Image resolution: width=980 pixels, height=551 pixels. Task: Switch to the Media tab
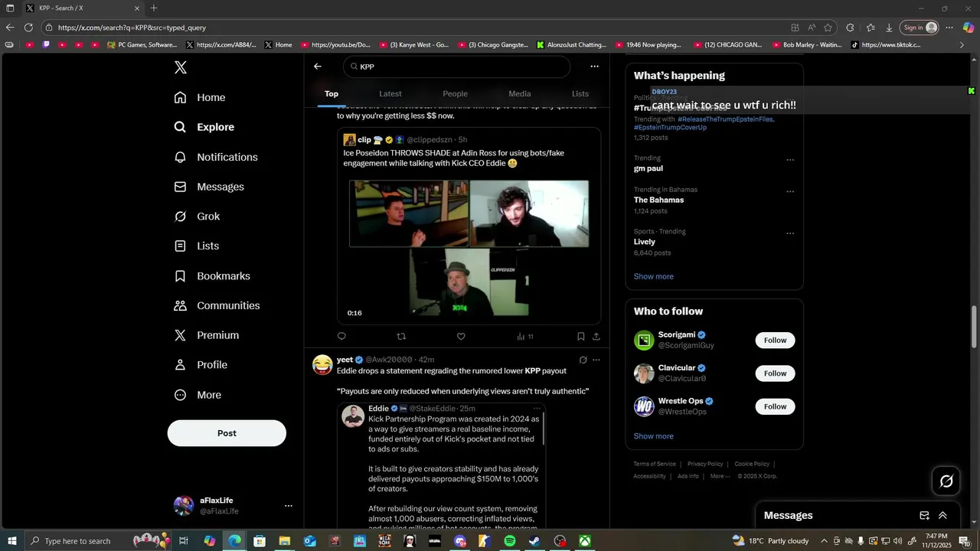pyautogui.click(x=520, y=93)
